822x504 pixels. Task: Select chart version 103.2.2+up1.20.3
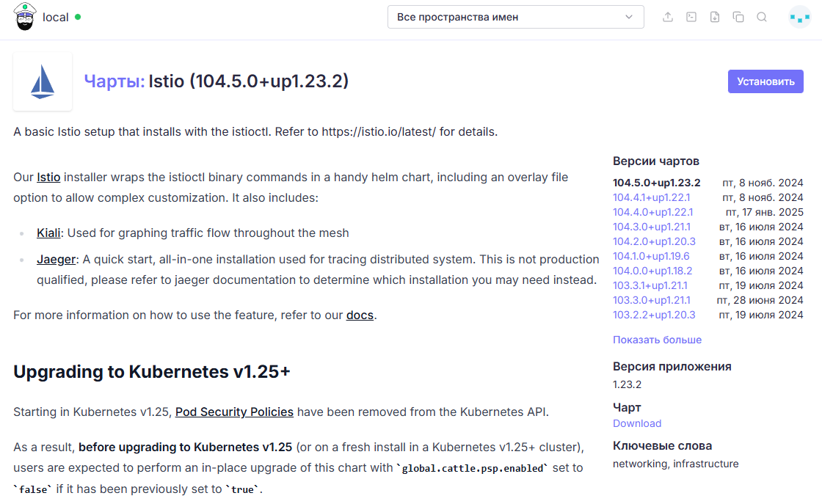coord(654,315)
